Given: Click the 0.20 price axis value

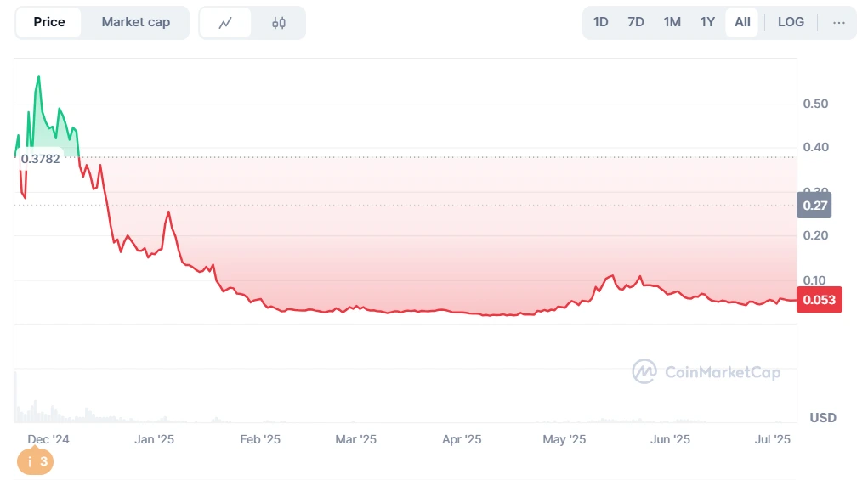Looking at the screenshot, I should click(815, 235).
